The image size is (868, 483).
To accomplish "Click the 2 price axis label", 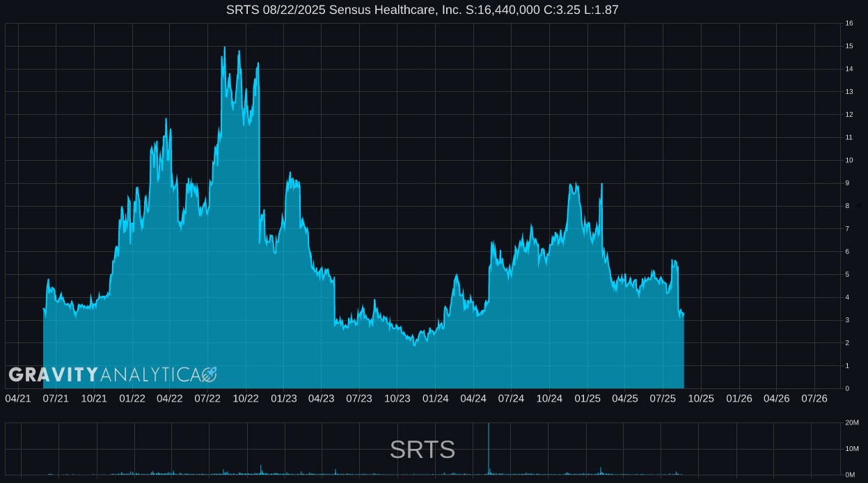I will [x=847, y=343].
